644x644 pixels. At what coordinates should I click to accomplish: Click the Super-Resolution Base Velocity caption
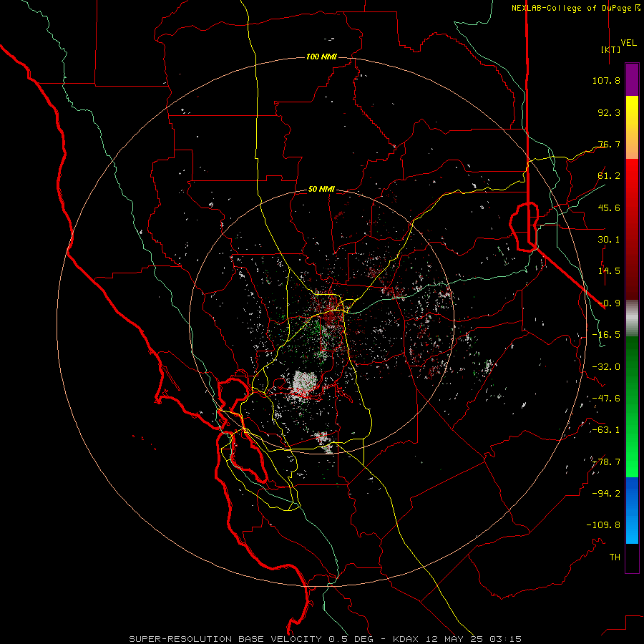point(326,639)
